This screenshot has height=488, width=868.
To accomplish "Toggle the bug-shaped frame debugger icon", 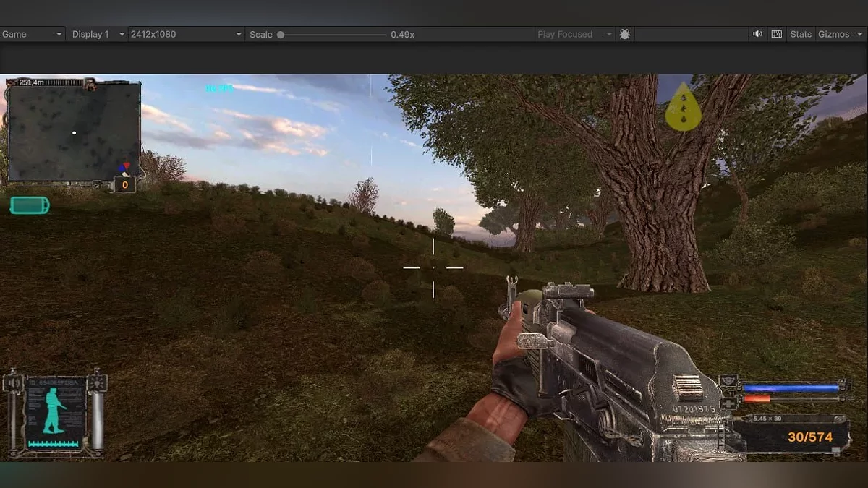I will (x=625, y=34).
